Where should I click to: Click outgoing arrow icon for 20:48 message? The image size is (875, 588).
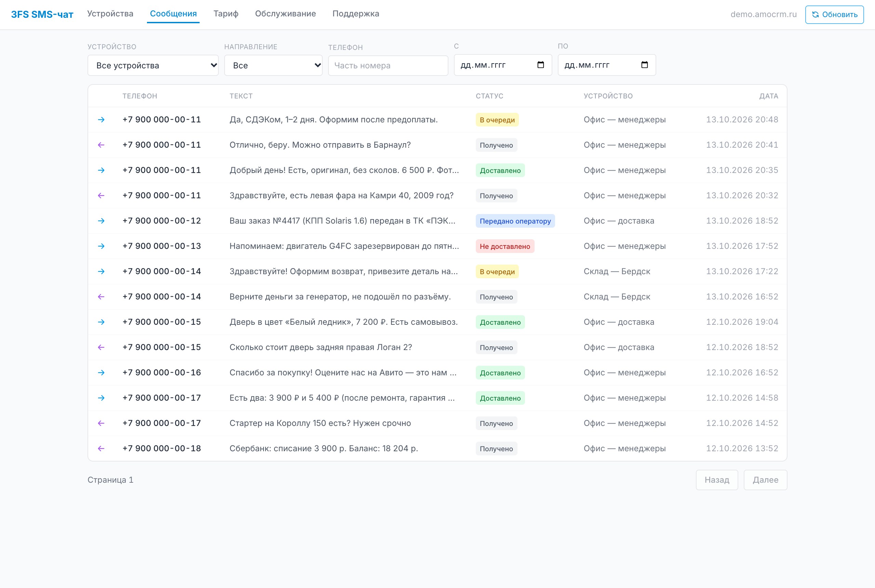(x=101, y=120)
